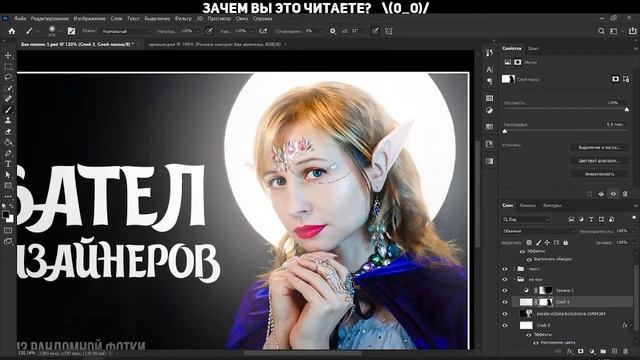Screen dimensions: 640x360
Task: Toggle lock all padlock icon
Action: [x=566, y=242]
